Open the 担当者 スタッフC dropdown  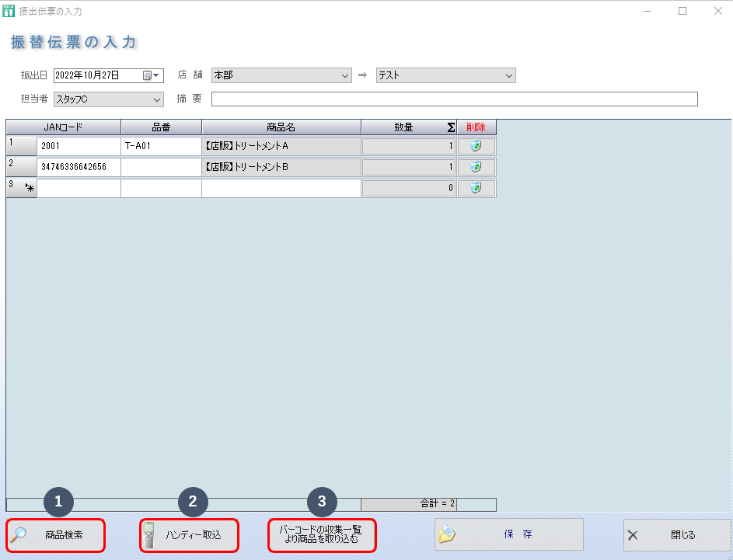(156, 99)
